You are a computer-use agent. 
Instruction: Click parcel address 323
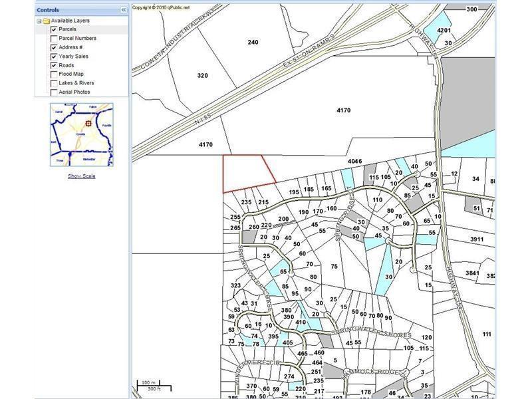pos(235,286)
